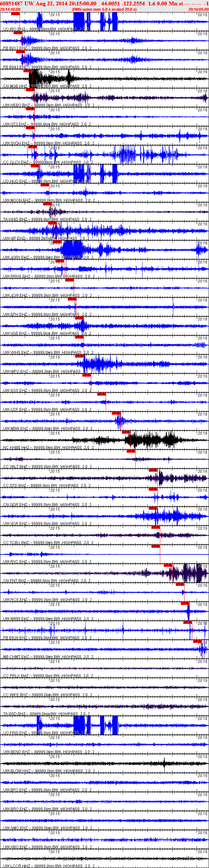Click the red pick flag on the CC VALT trace
The width and height of the screenshot is (209, 868).
tap(131, 451)
